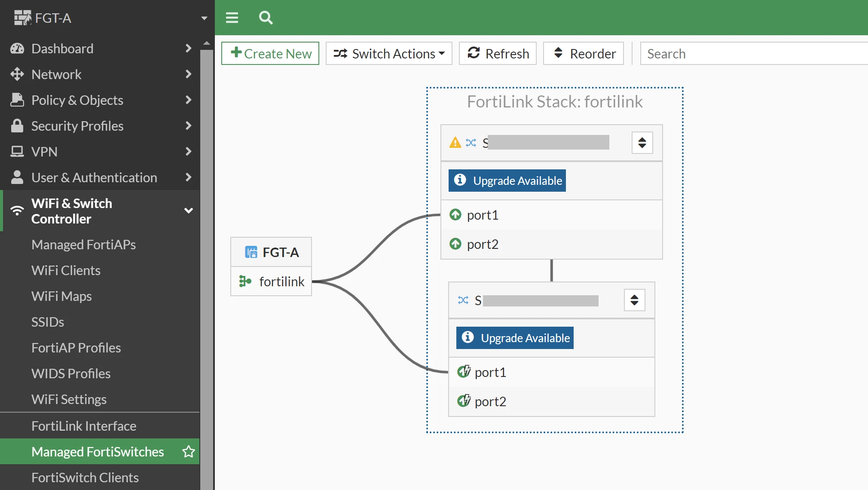Viewport: 868px width, 490px height.
Task: Select port2 on the bottom switch
Action: click(552, 401)
